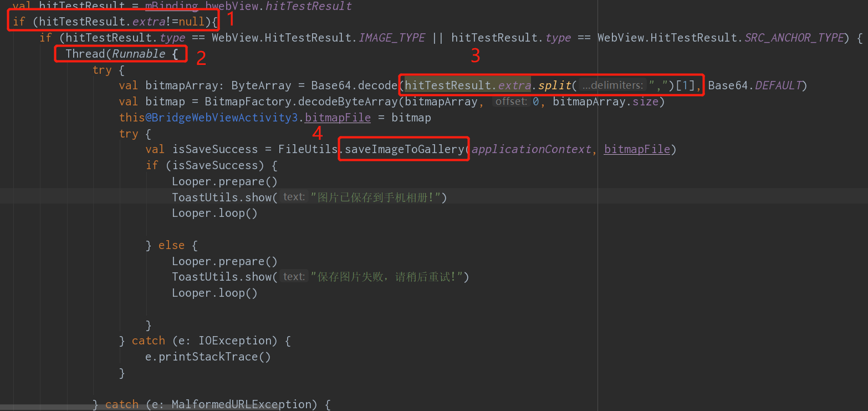Select the applicationContext argument
The height and width of the screenshot is (411, 868).
(531, 149)
